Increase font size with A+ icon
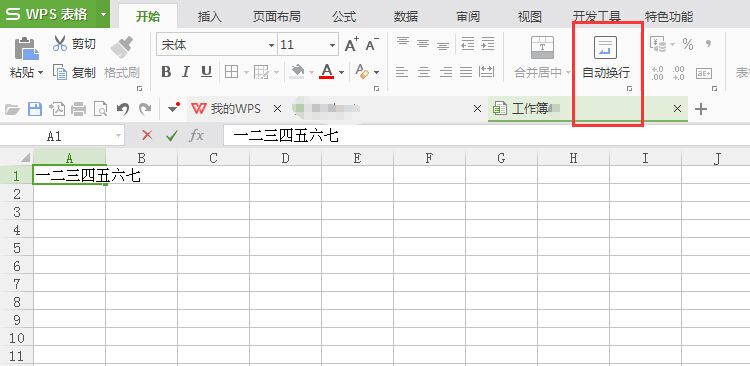750x366 pixels. point(352,44)
